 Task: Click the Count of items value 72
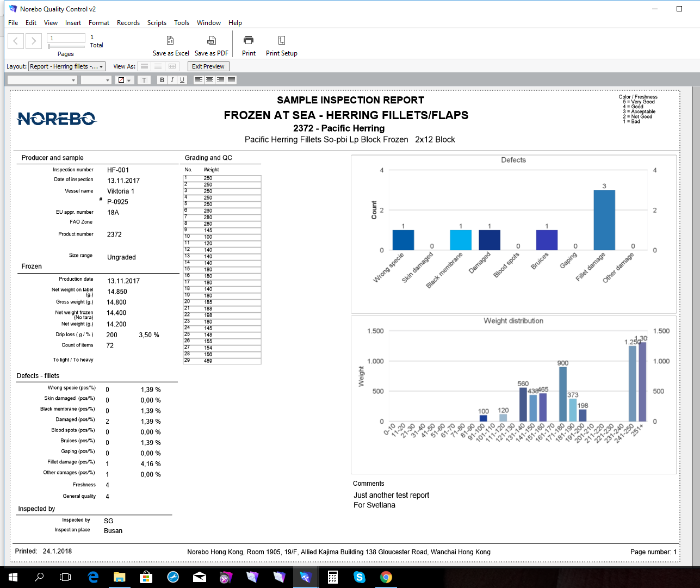coord(110,345)
